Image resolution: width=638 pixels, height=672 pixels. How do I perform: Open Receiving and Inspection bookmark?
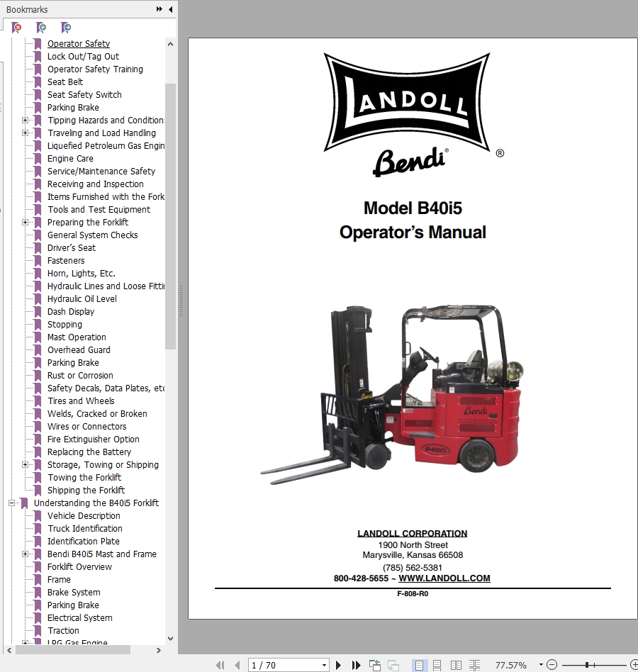pos(95,184)
